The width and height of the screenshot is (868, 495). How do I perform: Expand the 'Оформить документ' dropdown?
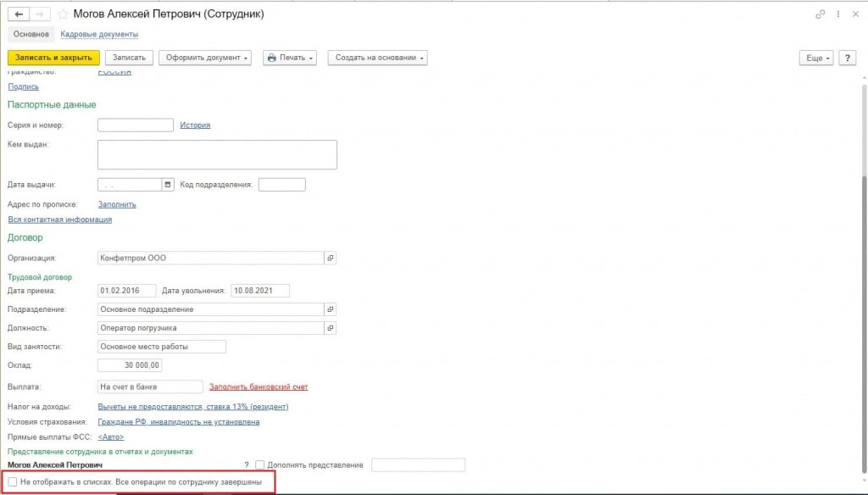(205, 58)
